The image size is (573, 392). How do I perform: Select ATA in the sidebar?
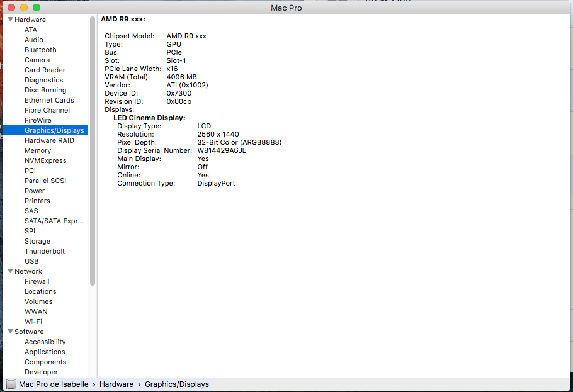click(31, 30)
